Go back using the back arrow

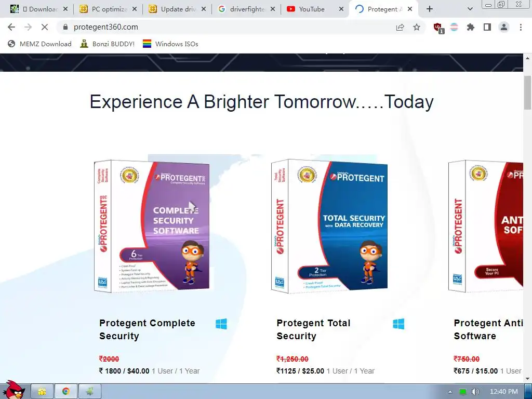click(x=11, y=27)
